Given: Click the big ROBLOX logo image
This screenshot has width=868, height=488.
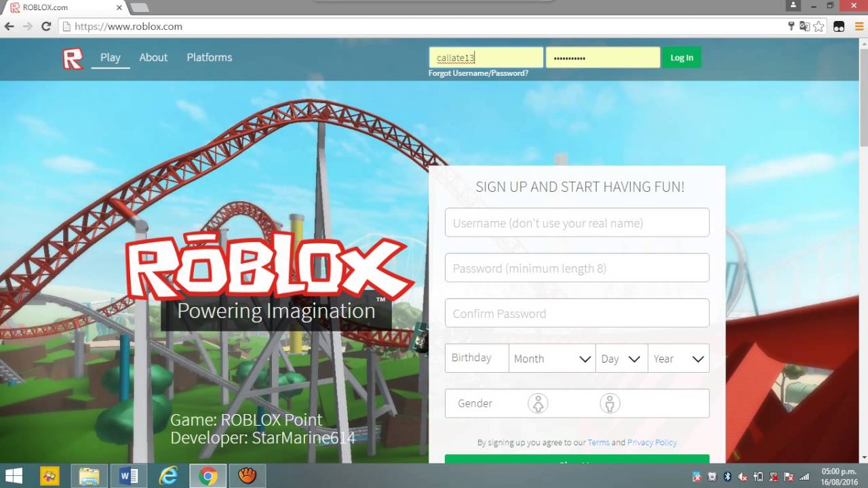Looking at the screenshot, I should (269, 266).
